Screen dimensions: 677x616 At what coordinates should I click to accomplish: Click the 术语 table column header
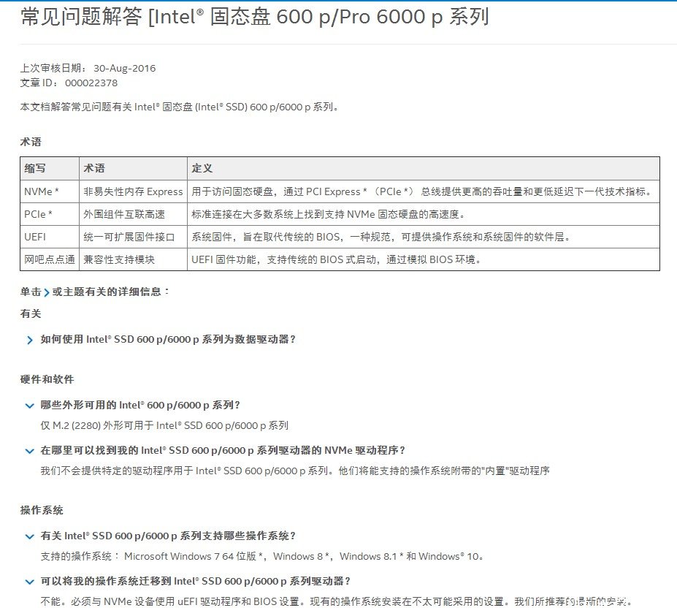click(133, 169)
